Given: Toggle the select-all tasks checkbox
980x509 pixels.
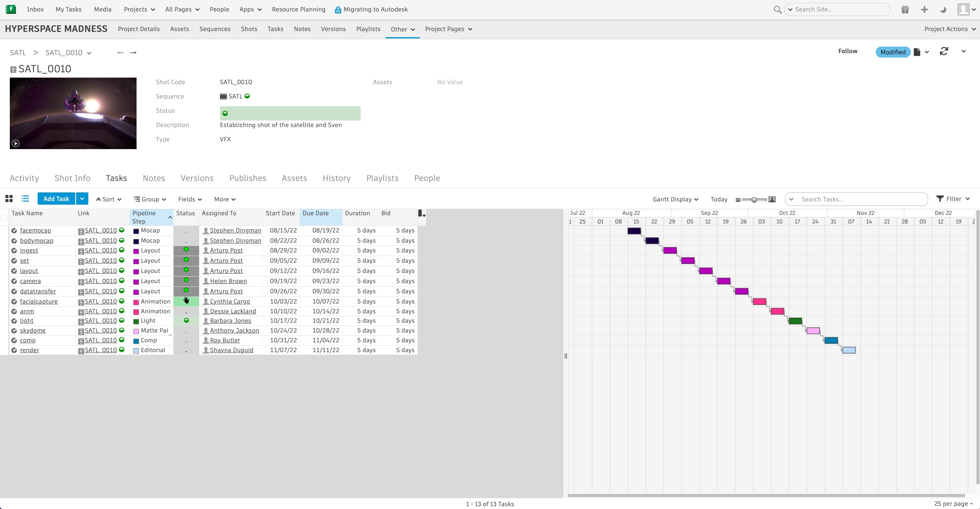Looking at the screenshot, I should point(4,217).
